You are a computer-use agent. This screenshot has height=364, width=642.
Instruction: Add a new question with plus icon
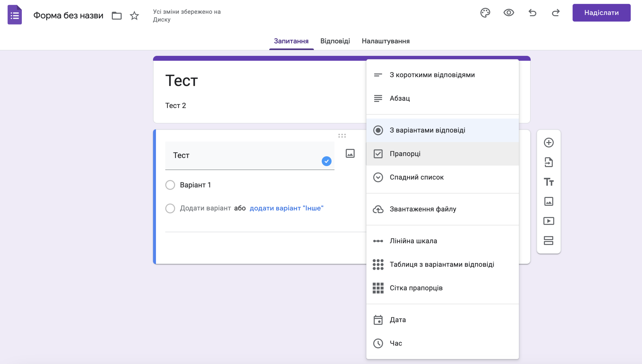pyautogui.click(x=549, y=143)
